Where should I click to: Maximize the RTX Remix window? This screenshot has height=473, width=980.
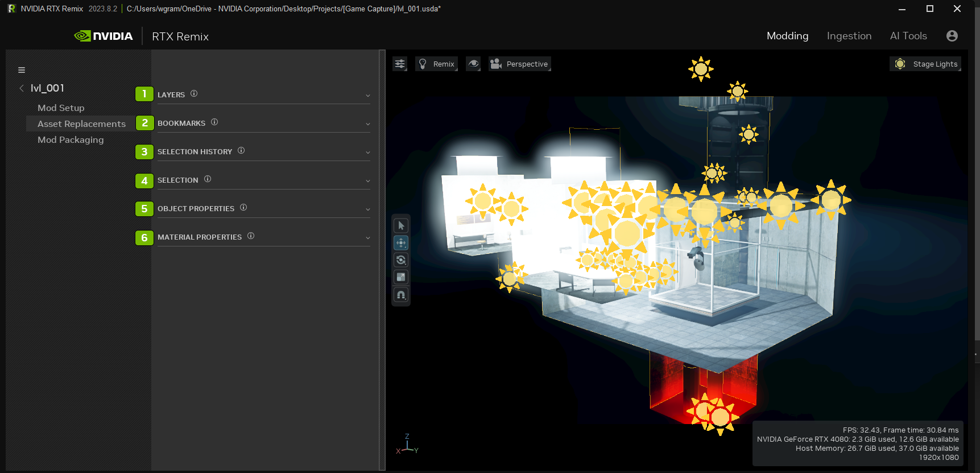point(930,9)
